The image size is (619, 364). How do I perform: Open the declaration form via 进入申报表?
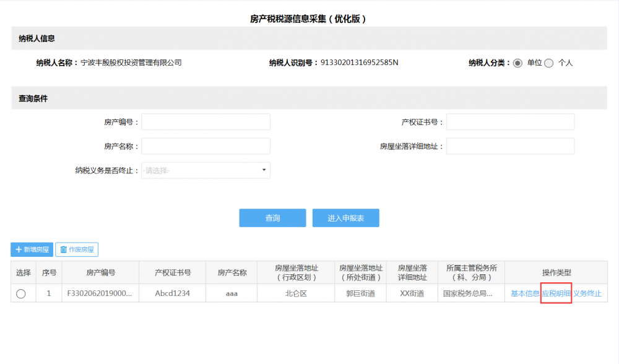point(345,218)
